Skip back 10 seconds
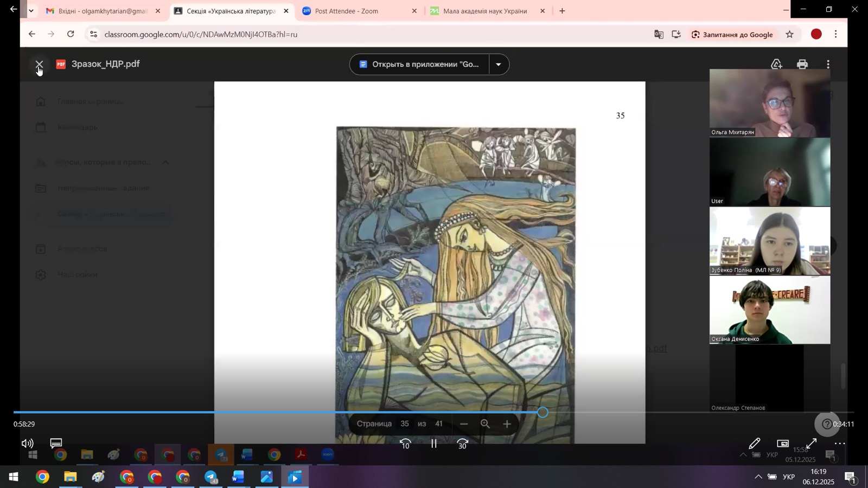The width and height of the screenshot is (868, 488). click(405, 444)
